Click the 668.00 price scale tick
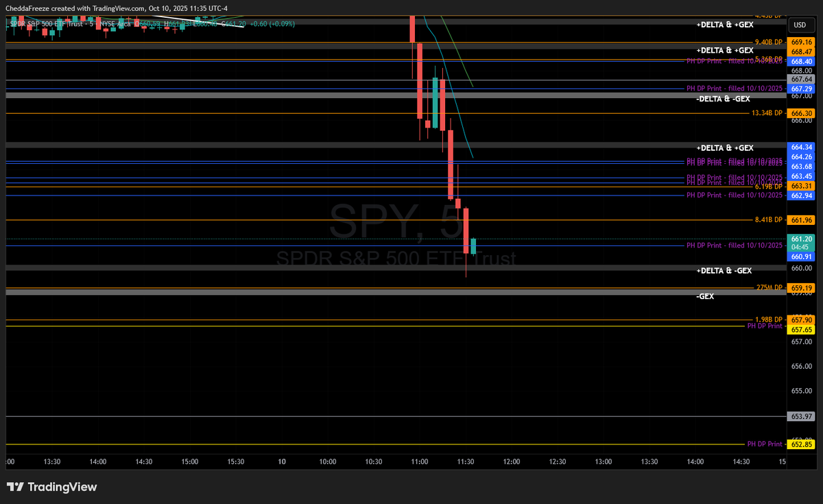 pyautogui.click(x=801, y=70)
